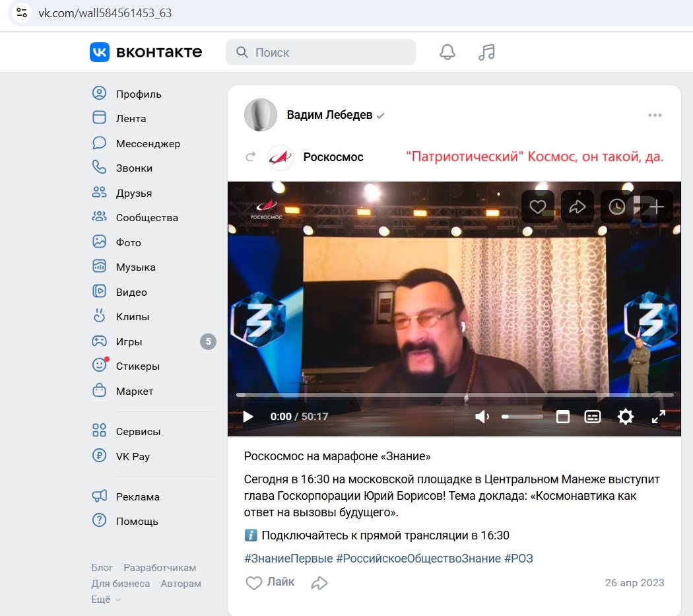The height and width of the screenshot is (616, 693).
Task: Open hashtag #ЗнаниеПервые
Action: click(x=288, y=559)
